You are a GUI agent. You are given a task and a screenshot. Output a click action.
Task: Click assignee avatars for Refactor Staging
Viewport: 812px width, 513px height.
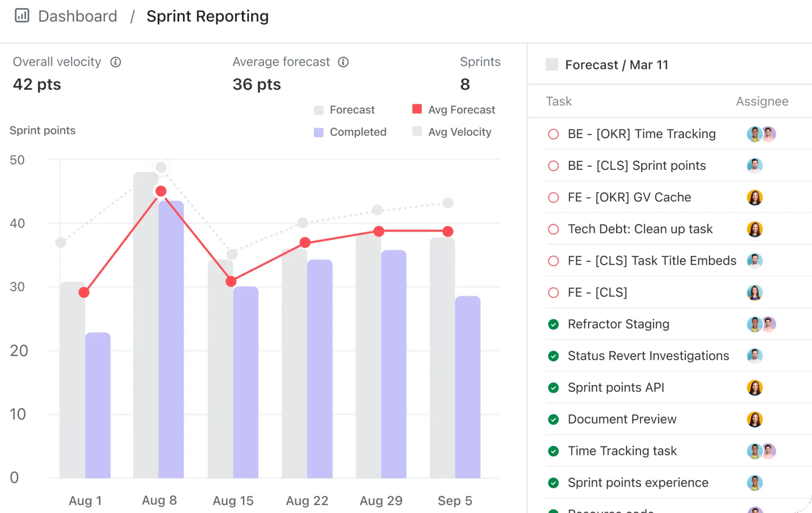coord(762,324)
